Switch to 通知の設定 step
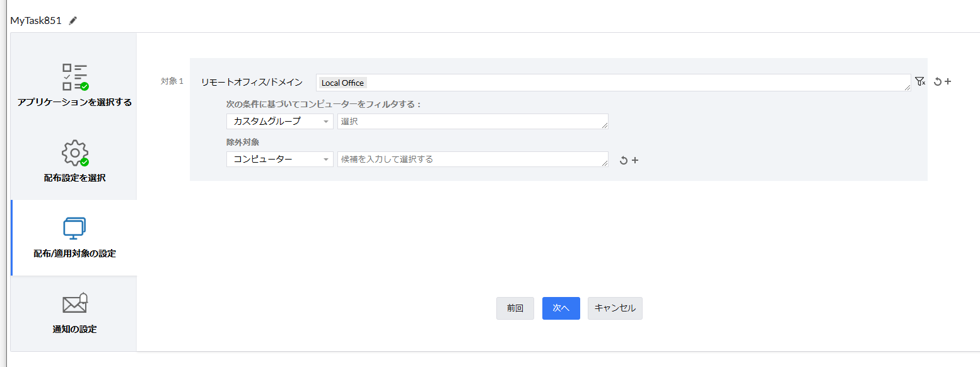Screen dimensions: 980x367 coord(74,329)
